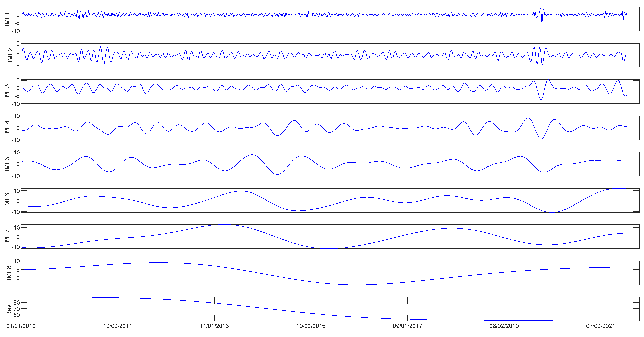Click the deepest trough in IMF4 plot
This screenshot has width=644, height=337.
541,139
